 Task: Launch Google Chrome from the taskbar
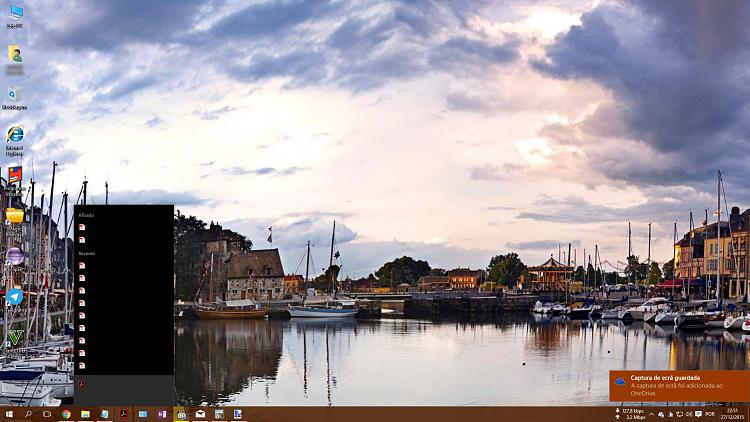coord(66,414)
